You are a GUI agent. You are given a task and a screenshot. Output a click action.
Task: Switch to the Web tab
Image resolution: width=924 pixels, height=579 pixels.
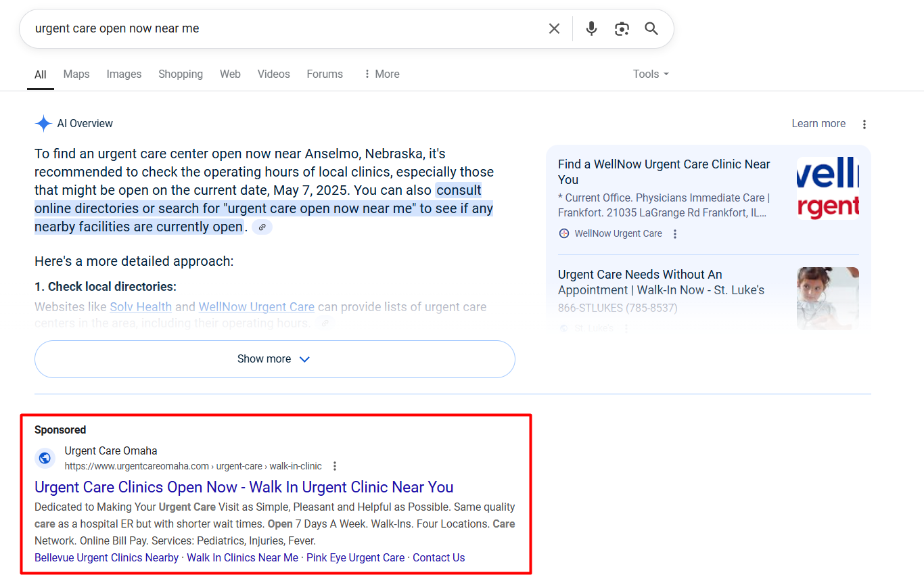[x=230, y=74]
